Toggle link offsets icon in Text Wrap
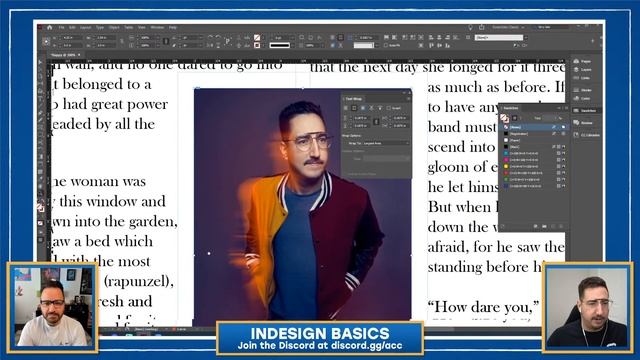The height and width of the screenshot is (360, 640). point(376,122)
